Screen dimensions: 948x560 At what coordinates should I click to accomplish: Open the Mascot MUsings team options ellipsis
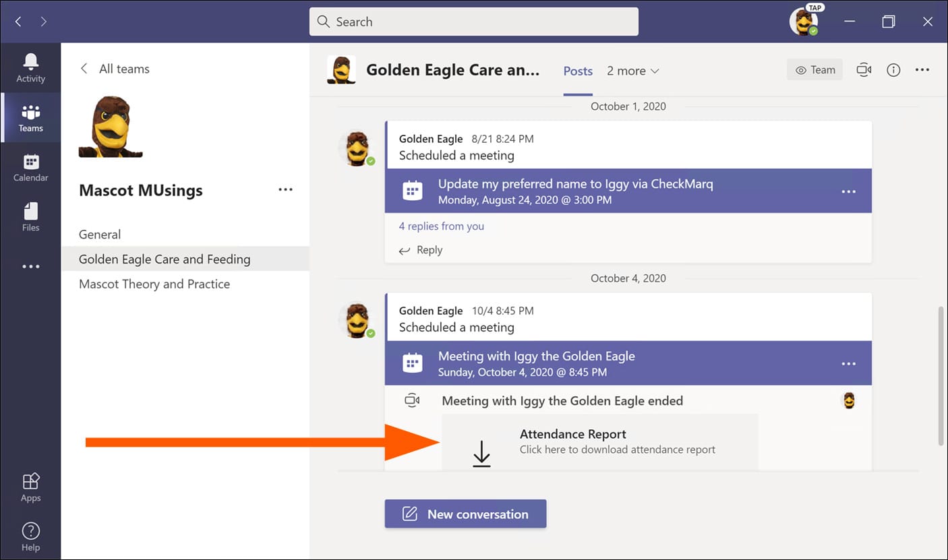coord(285,189)
